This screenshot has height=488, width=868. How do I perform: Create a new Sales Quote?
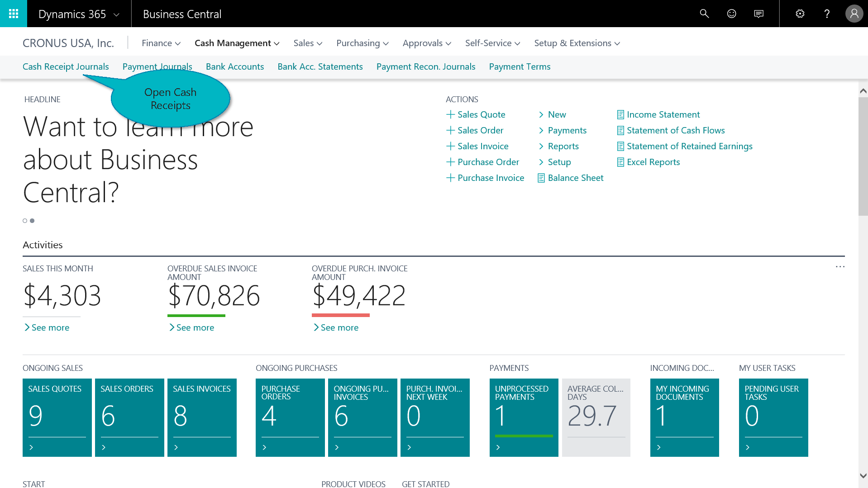pyautogui.click(x=476, y=114)
